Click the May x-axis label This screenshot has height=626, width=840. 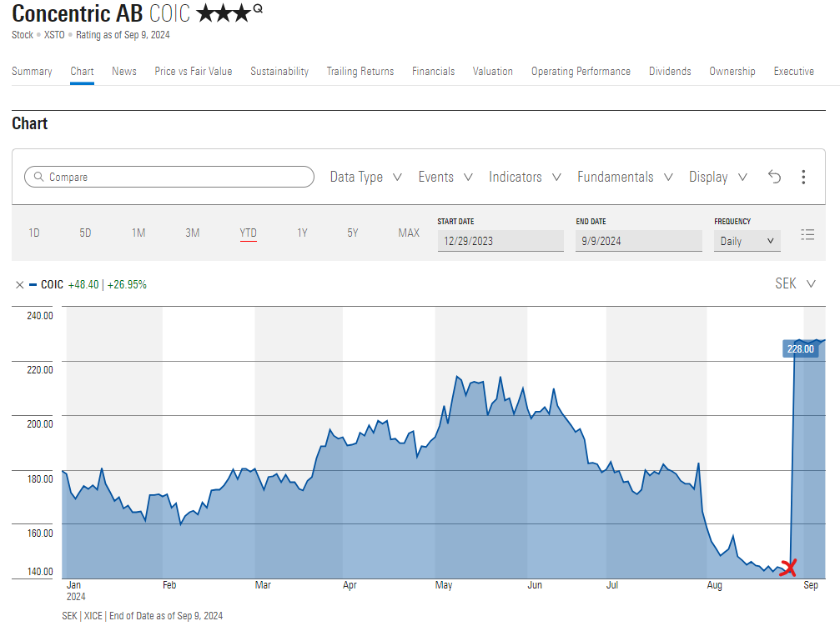(x=444, y=585)
